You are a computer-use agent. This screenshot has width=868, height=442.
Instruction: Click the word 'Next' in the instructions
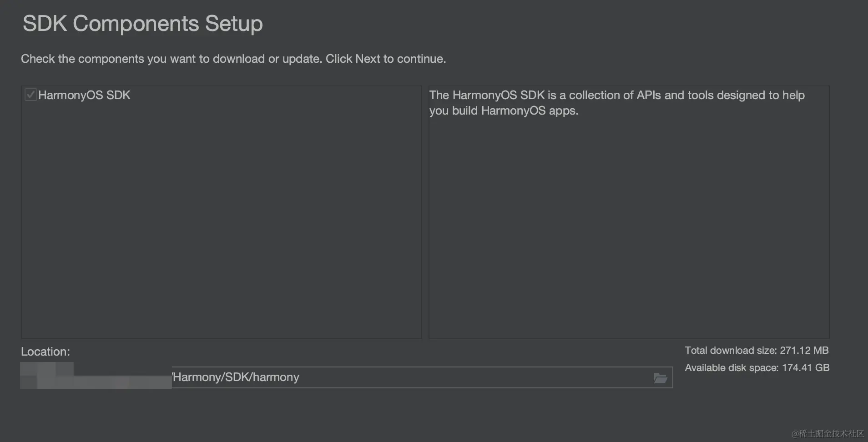[368, 59]
